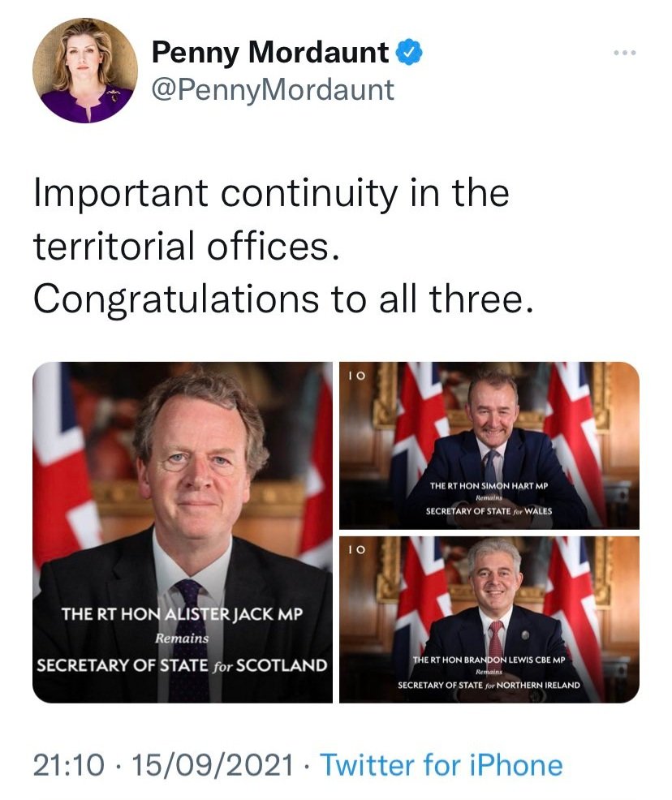Click the 21:10 tweet timestamp

tap(68, 765)
